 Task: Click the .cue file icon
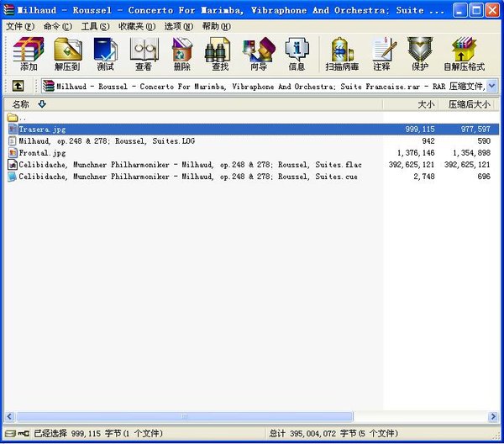coord(13,177)
